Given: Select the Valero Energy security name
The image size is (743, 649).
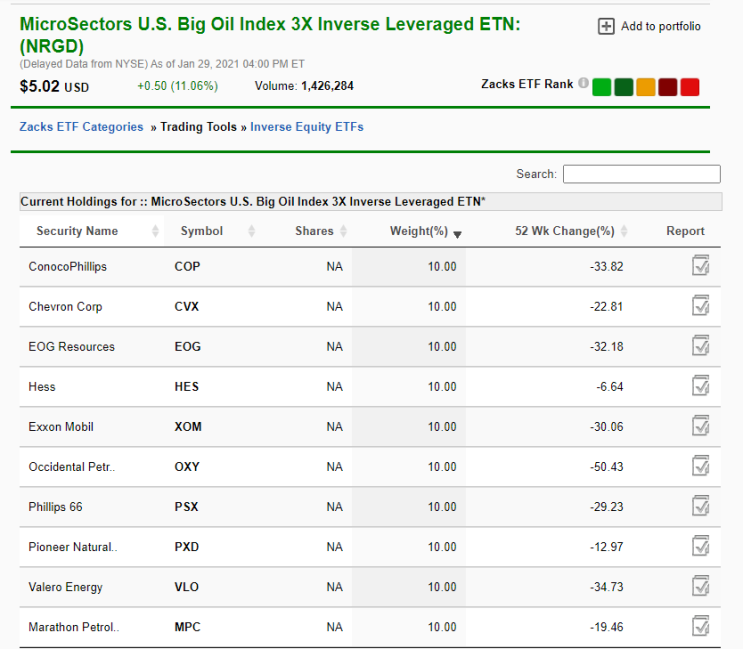Looking at the screenshot, I should tap(65, 586).
